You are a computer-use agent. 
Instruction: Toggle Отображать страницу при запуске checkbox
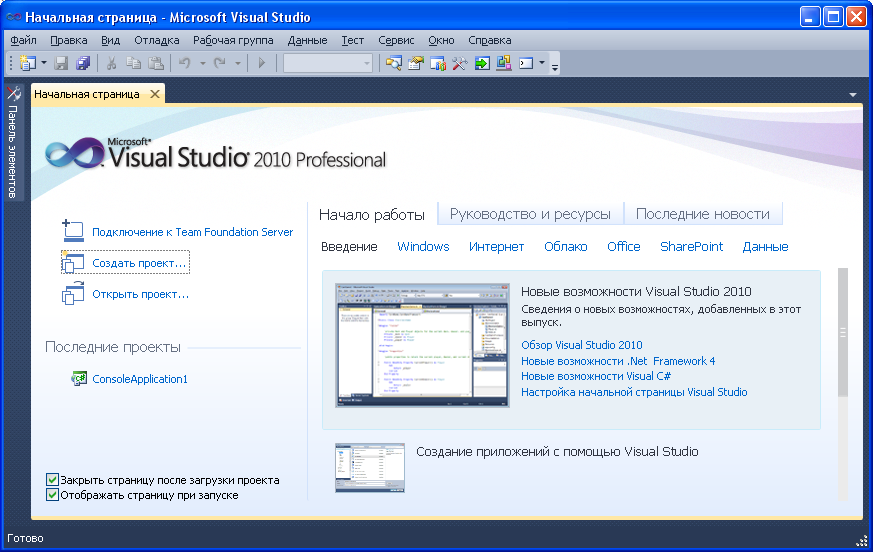click(x=52, y=495)
